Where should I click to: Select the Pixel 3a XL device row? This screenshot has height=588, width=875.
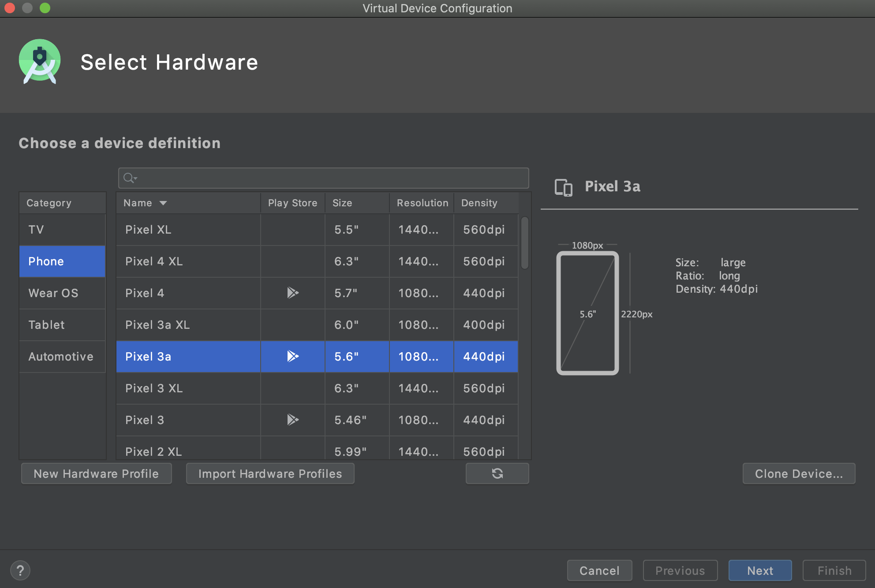[188, 325]
